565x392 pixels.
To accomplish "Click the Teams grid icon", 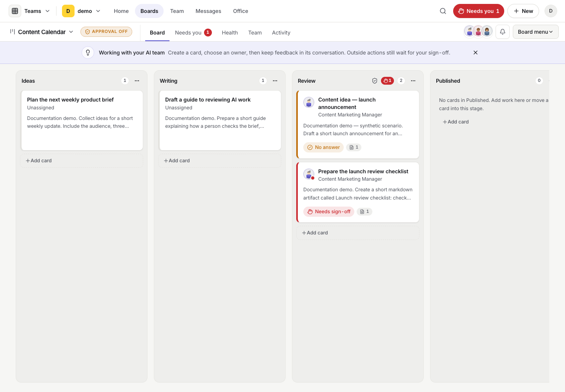I will (15, 11).
